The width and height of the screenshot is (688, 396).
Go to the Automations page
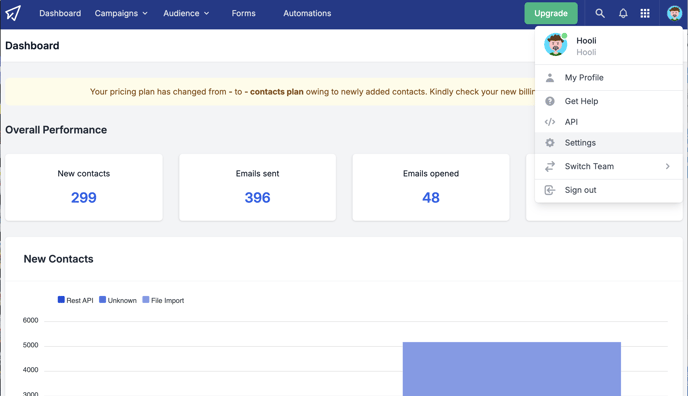click(307, 14)
